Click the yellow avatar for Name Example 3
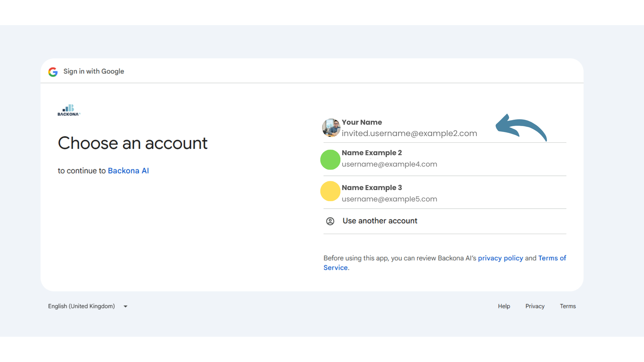This screenshot has width=644, height=362. tap(330, 191)
